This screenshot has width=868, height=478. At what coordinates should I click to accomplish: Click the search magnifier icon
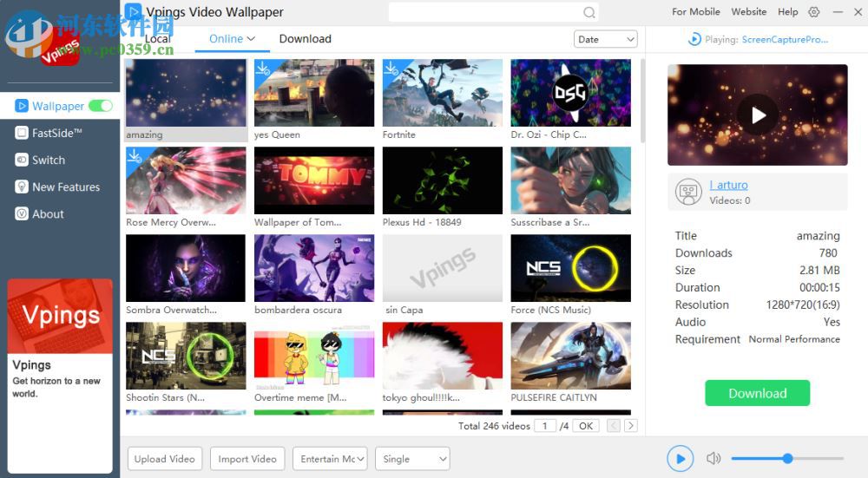pyautogui.click(x=589, y=12)
